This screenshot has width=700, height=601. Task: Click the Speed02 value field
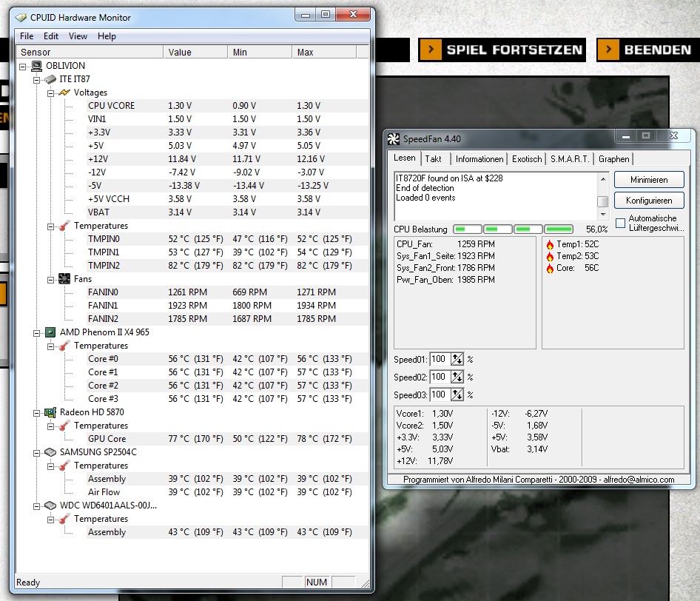pyautogui.click(x=440, y=377)
